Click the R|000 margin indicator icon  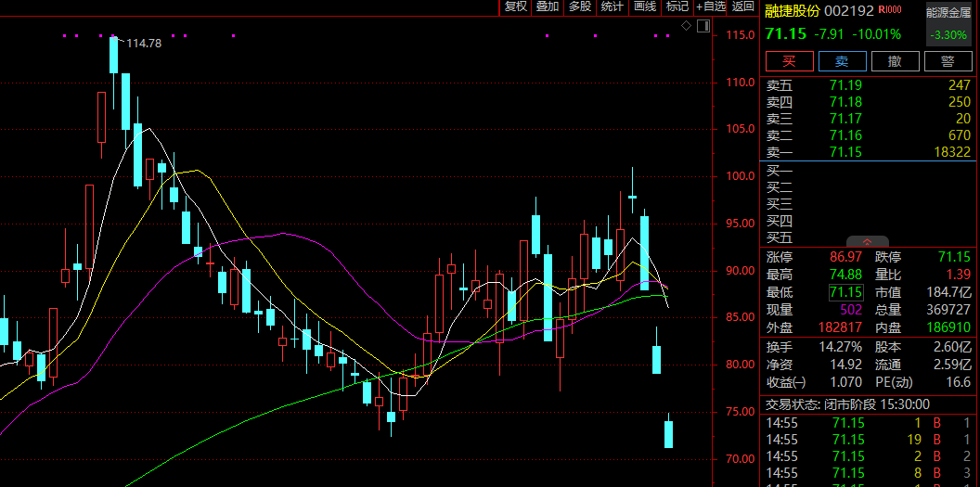[x=890, y=10]
